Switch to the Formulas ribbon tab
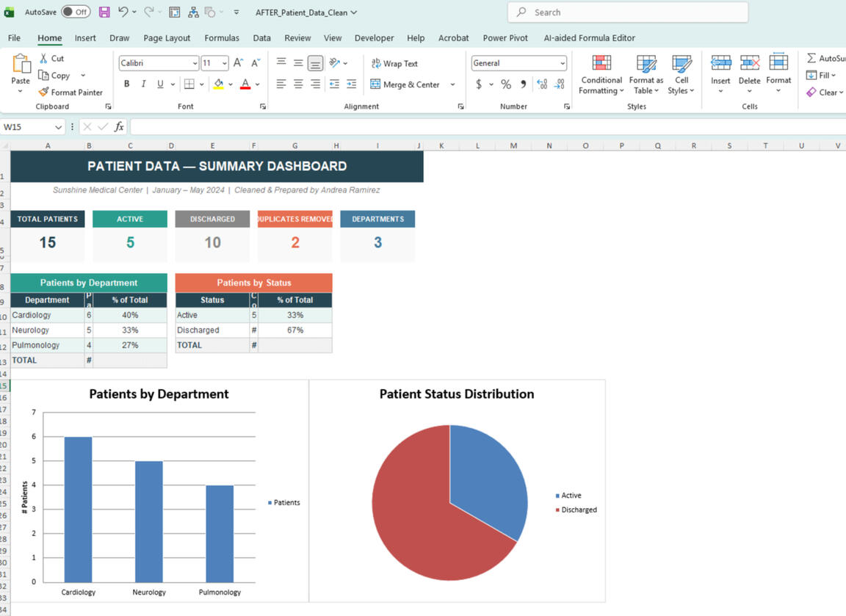Image resolution: width=846 pixels, height=616 pixels. (221, 37)
